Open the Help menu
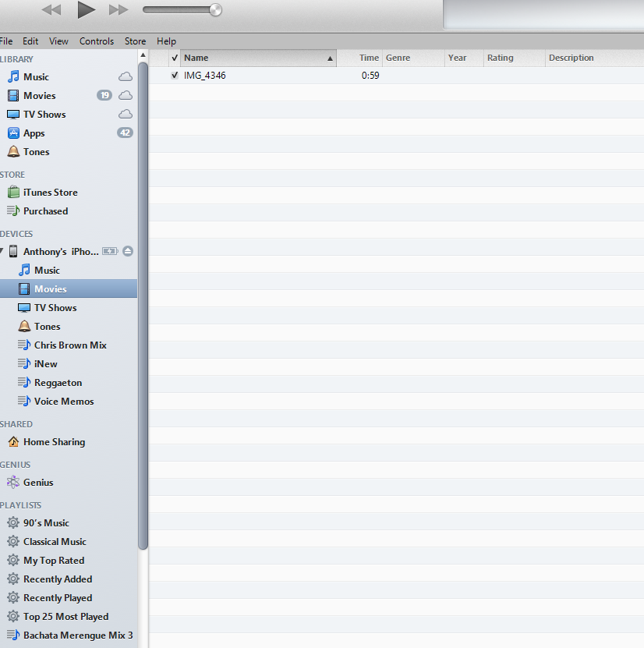Image resolution: width=644 pixels, height=648 pixels. pos(166,41)
